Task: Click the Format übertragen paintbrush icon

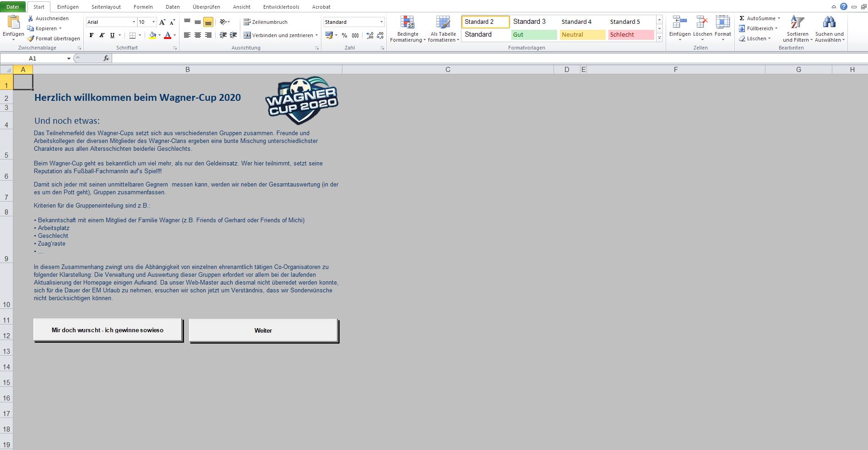Action: tap(31, 38)
